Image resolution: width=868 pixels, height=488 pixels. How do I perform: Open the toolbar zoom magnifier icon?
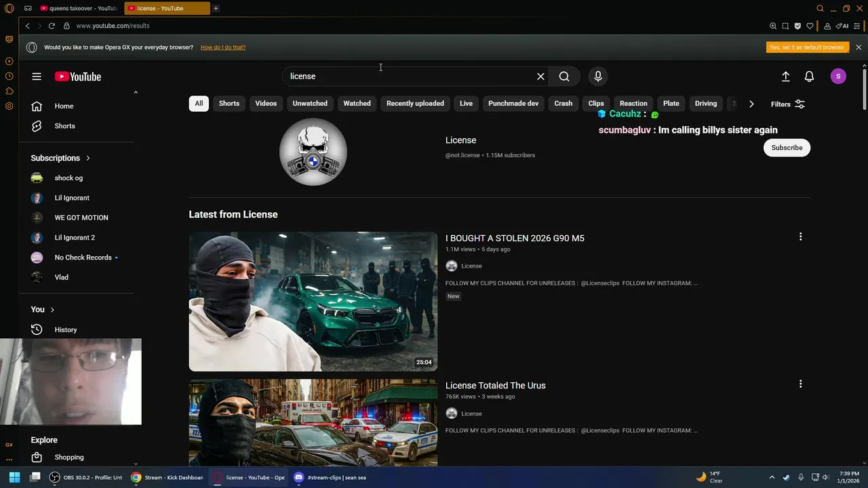point(773,26)
